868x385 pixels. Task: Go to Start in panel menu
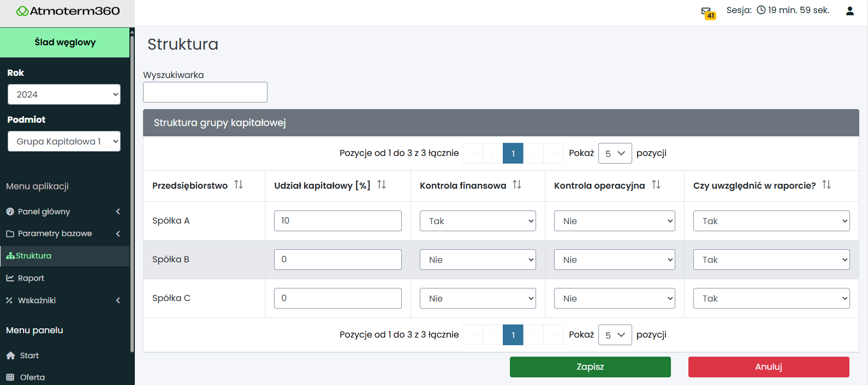click(x=29, y=356)
